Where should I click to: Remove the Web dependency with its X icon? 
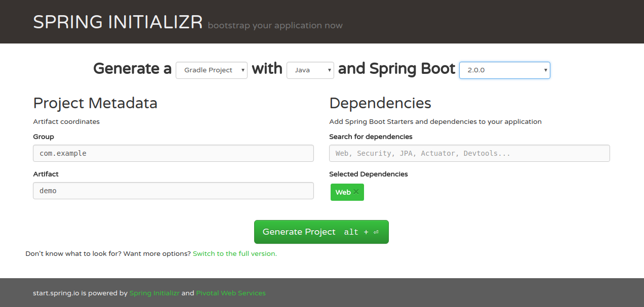[356, 192]
